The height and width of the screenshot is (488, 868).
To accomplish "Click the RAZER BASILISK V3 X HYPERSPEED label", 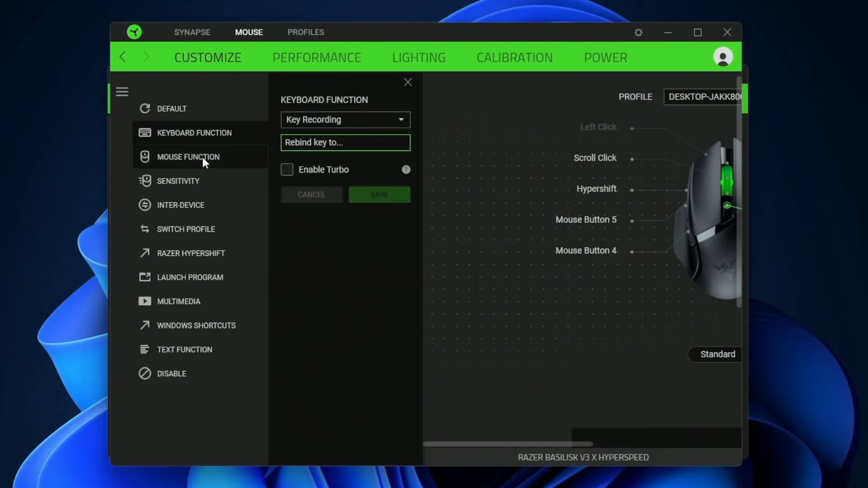I will pyautogui.click(x=583, y=457).
